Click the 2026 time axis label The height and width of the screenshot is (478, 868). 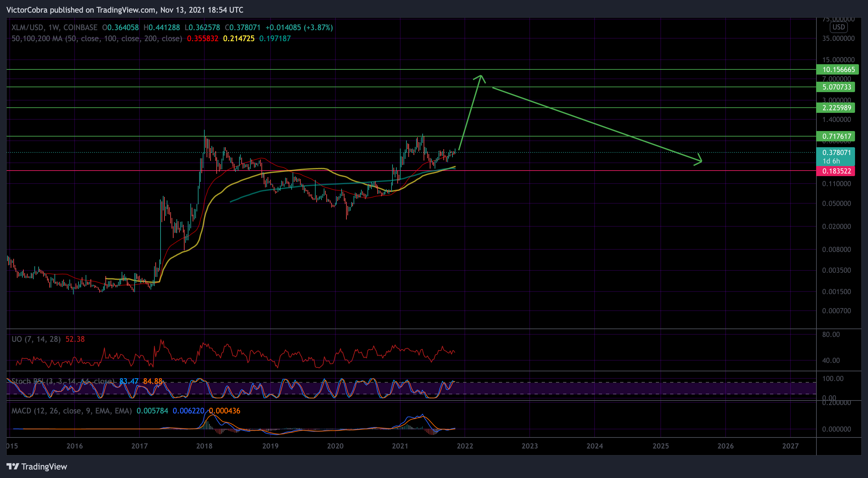point(726,446)
